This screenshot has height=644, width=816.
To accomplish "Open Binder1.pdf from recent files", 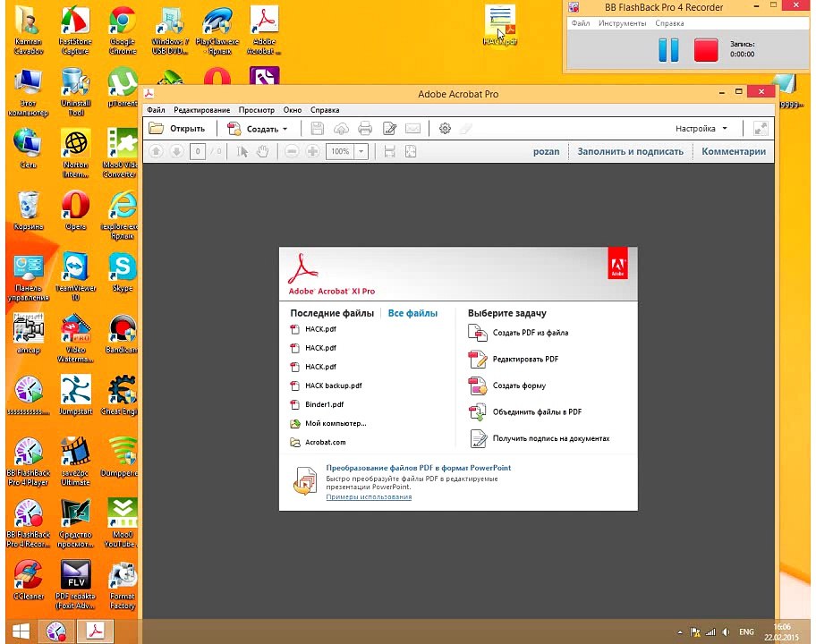I will click(x=317, y=404).
